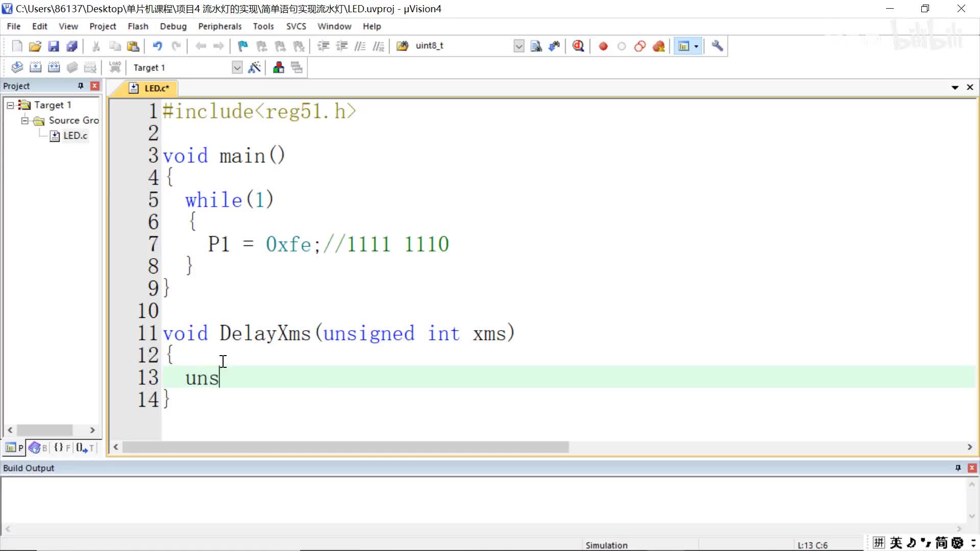
Task: Expand the uint8_t search history dropdown
Action: (519, 46)
